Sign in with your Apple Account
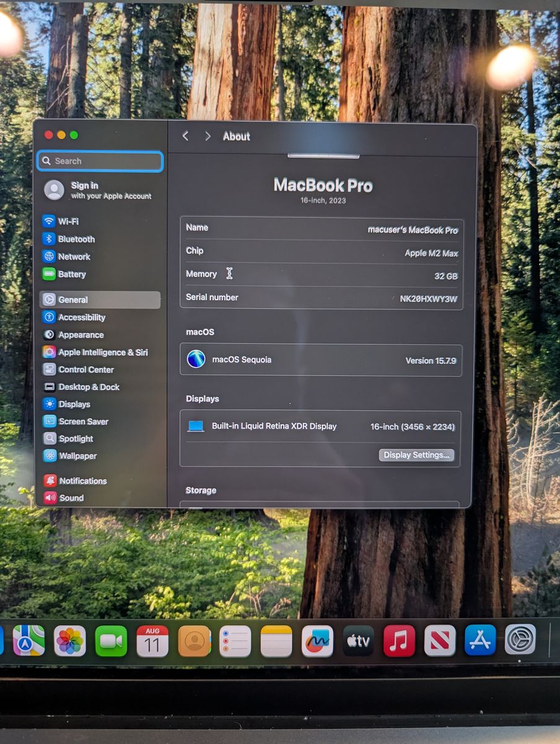This screenshot has width=560, height=744. coord(99,190)
